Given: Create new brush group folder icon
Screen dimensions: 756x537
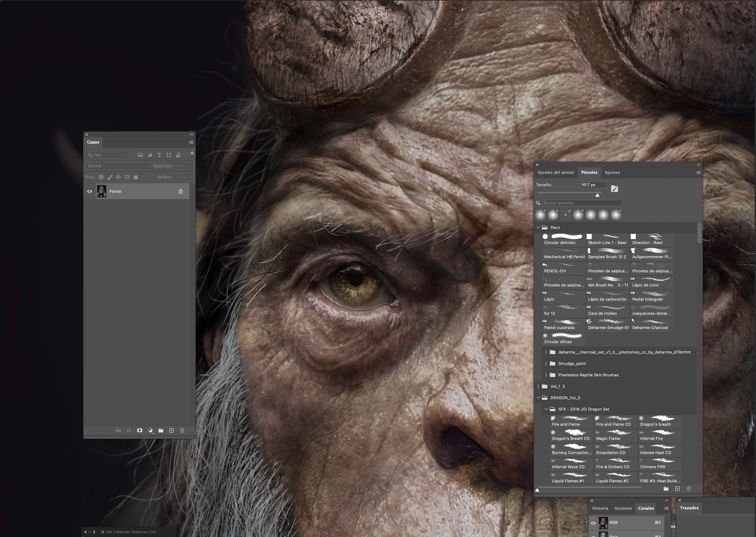Looking at the screenshot, I should coord(666,489).
